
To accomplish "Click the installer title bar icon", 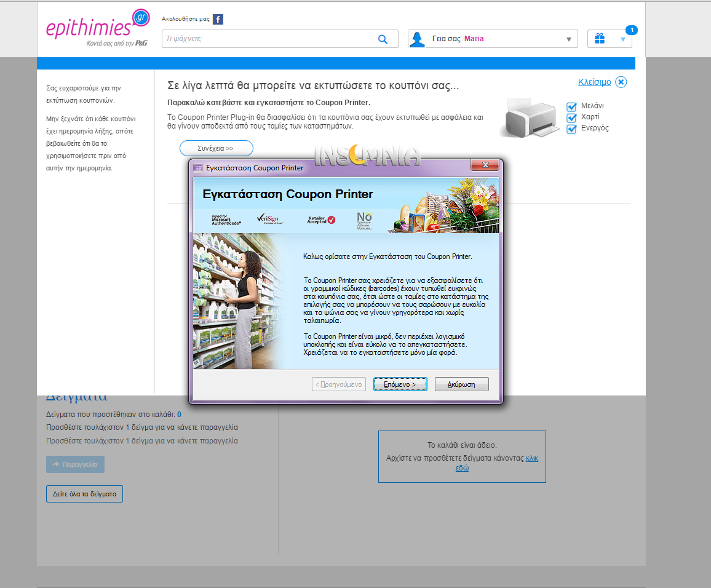I will point(197,168).
